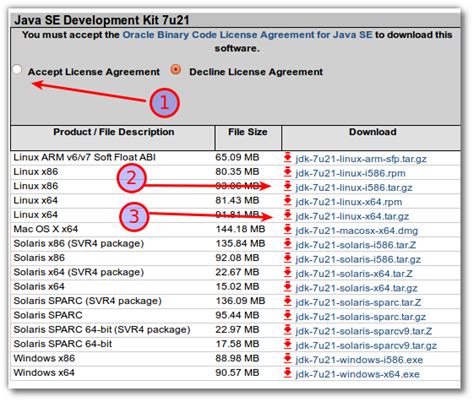Click the Mac OS X x64 row label
Image resolution: width=474 pixels, height=402 pixels.
click(x=46, y=229)
